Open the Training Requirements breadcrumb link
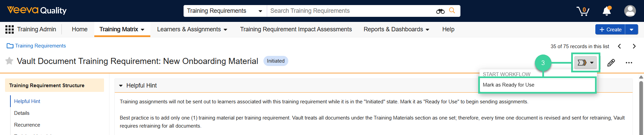 pos(40,46)
